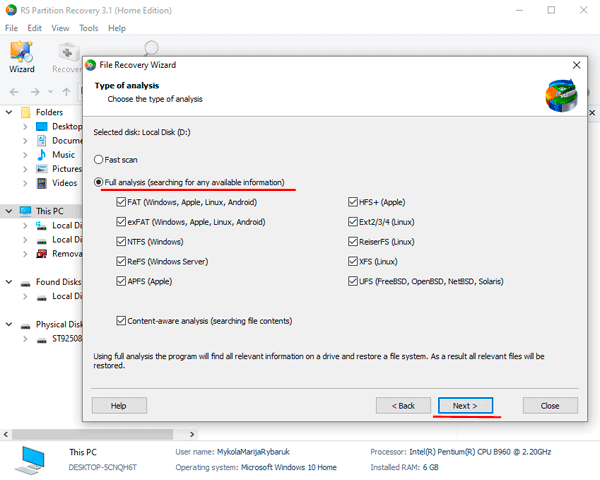Viewport: 600px width, 480px height.
Task: Select the Music note icon
Action: coord(41,155)
